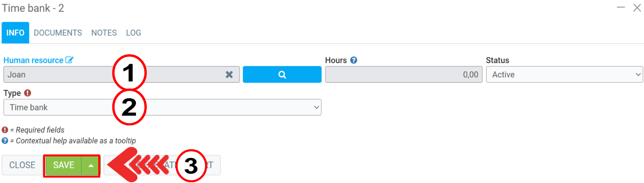644x183 pixels.
Task: Click the Contextual help legend icon
Action: (x=5, y=141)
